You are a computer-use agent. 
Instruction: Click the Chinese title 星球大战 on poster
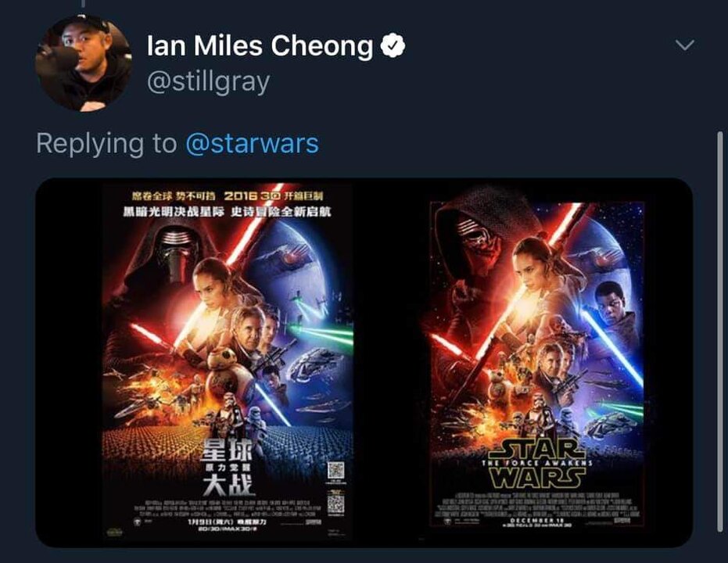click(228, 468)
